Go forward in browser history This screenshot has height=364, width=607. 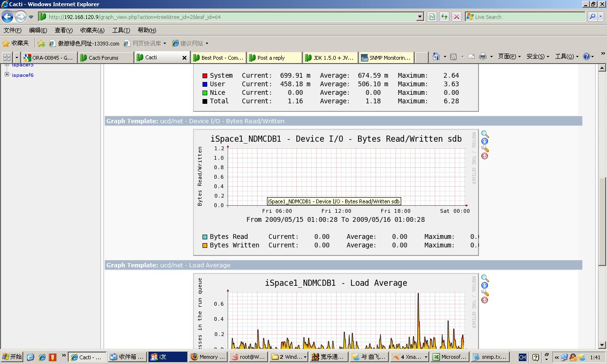click(20, 17)
